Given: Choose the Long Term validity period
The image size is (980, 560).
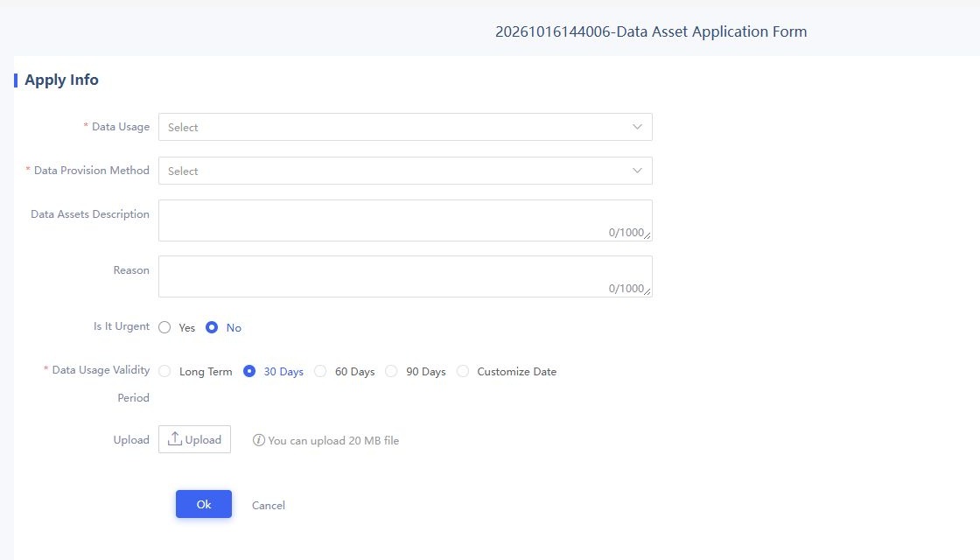Looking at the screenshot, I should click(x=164, y=371).
